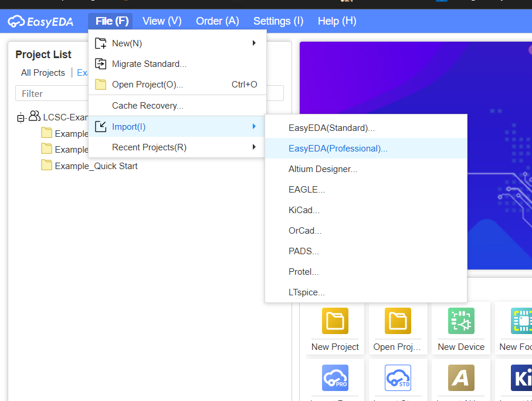Viewport: 532px width, 401px height.
Task: Select Cache Recovery... menu entry
Action: 177,106
